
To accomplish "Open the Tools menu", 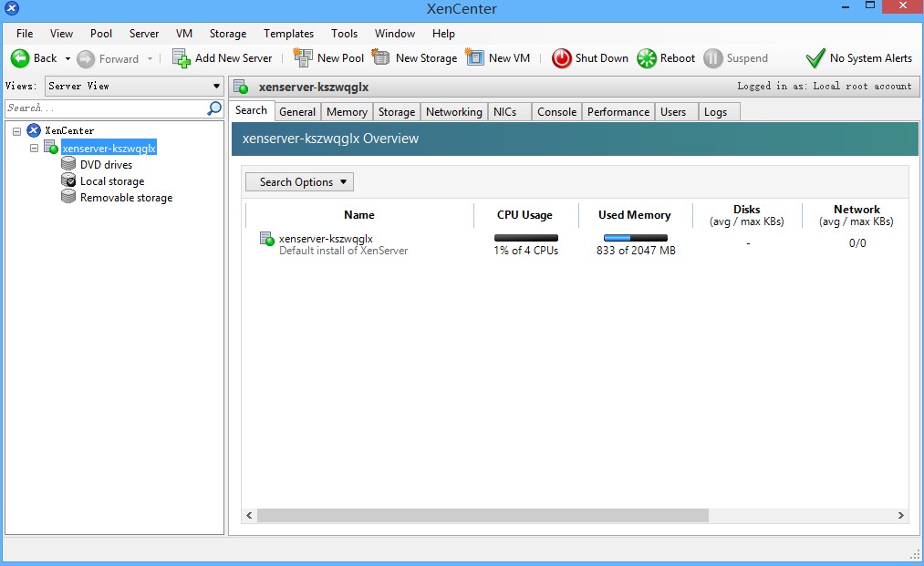I will (x=344, y=34).
